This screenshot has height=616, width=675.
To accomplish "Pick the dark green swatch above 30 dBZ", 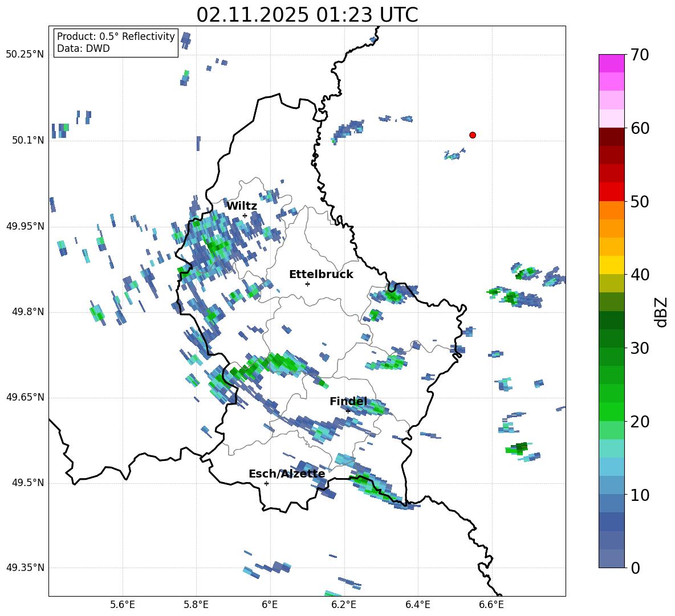I will [611, 338].
